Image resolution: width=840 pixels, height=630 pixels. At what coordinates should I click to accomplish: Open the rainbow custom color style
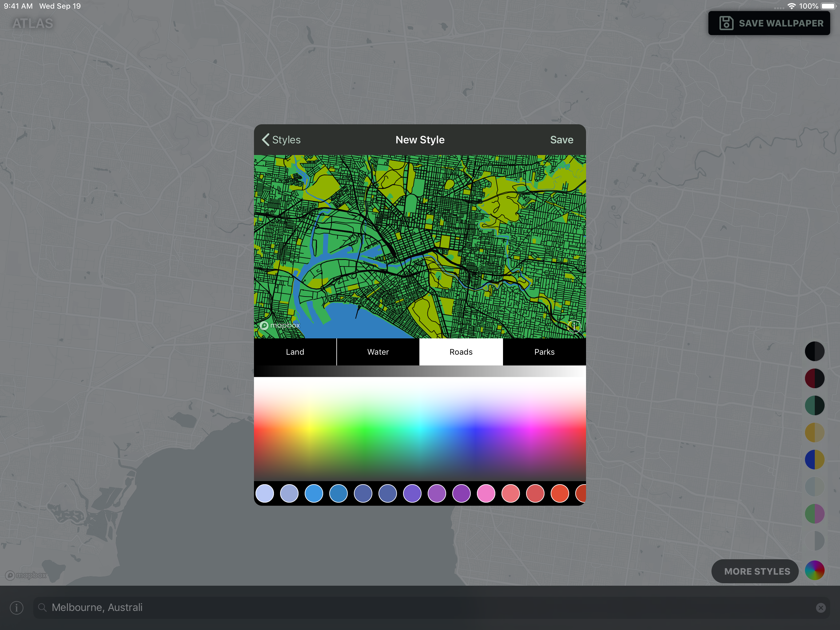tap(814, 570)
